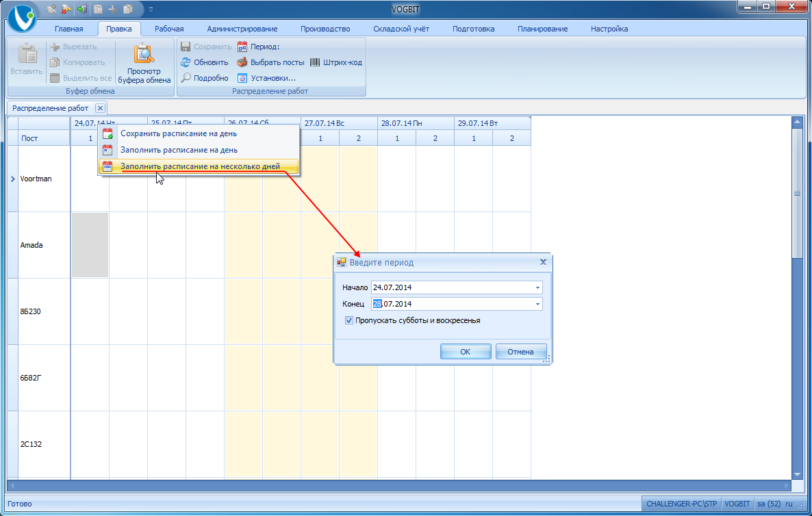The width and height of the screenshot is (812, 516).
Task: Open the Администрирование ribbon tab
Action: (242, 29)
